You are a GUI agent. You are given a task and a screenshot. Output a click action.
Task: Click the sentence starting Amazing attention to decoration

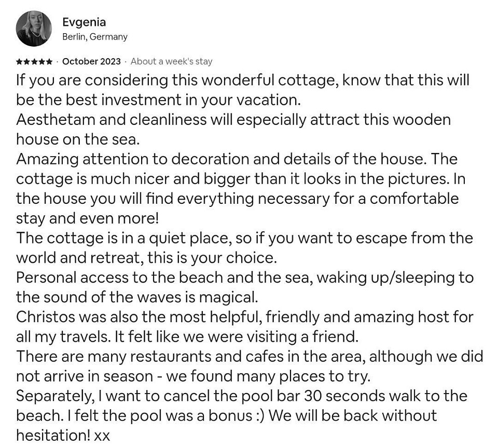tap(237, 159)
